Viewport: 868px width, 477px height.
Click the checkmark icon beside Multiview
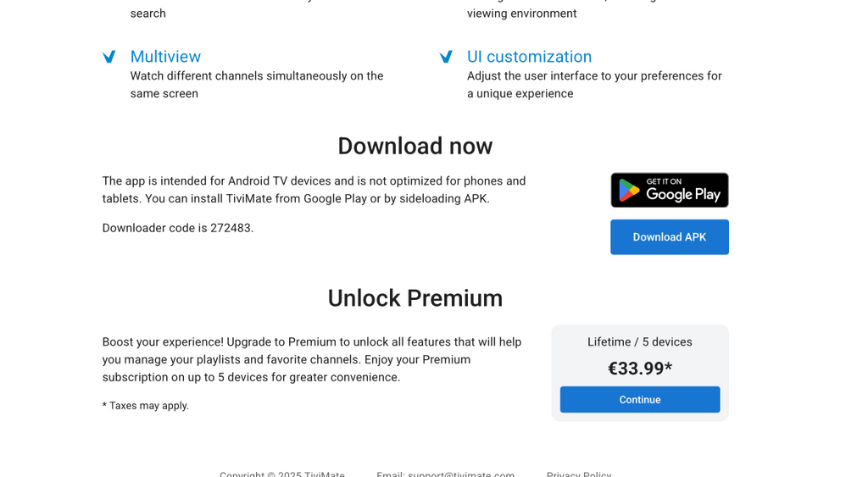click(109, 57)
